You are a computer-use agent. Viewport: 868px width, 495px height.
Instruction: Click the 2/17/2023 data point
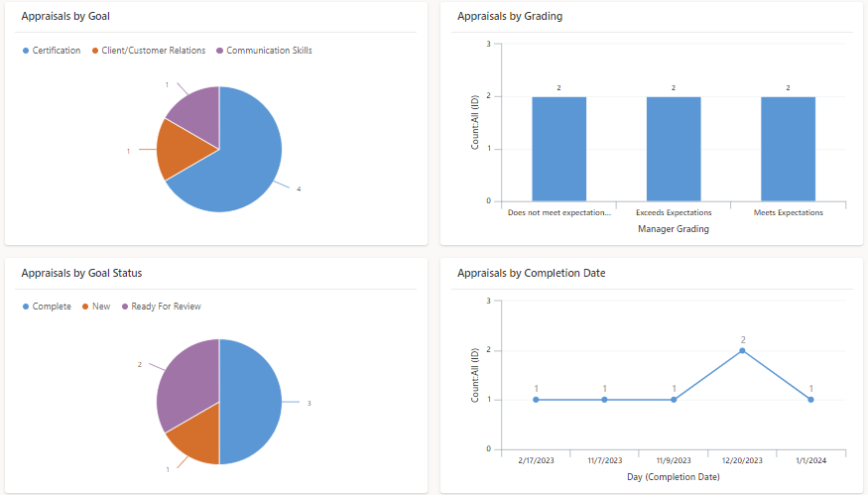[536, 400]
